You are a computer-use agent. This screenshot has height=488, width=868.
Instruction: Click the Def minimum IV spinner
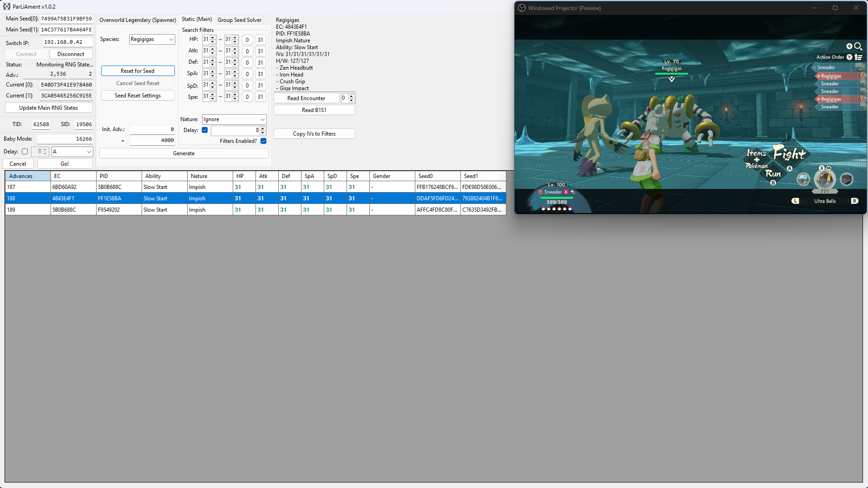coord(209,62)
